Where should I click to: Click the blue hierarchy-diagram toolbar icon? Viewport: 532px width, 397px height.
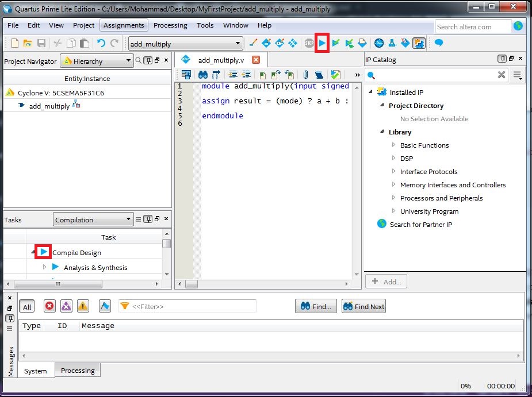tap(392, 43)
